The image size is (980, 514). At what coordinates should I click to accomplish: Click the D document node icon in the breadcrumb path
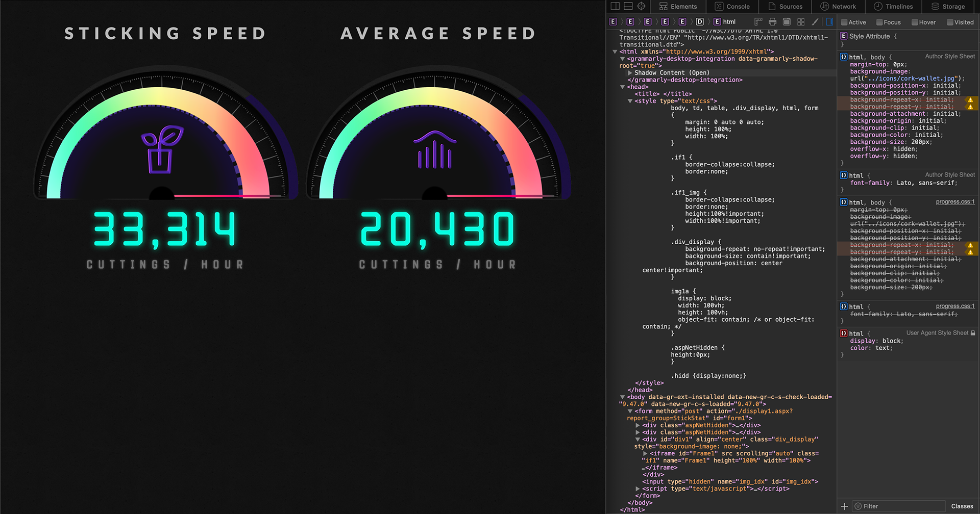700,22
